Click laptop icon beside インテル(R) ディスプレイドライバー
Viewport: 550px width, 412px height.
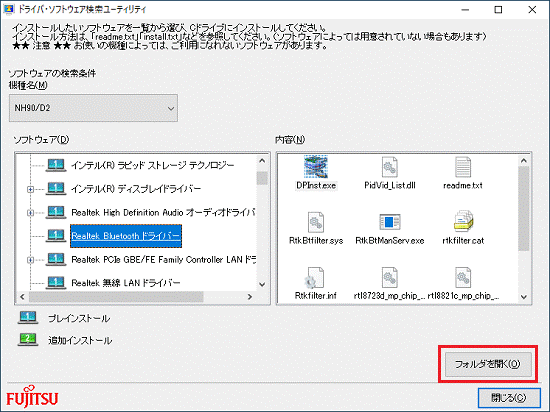(x=56, y=189)
